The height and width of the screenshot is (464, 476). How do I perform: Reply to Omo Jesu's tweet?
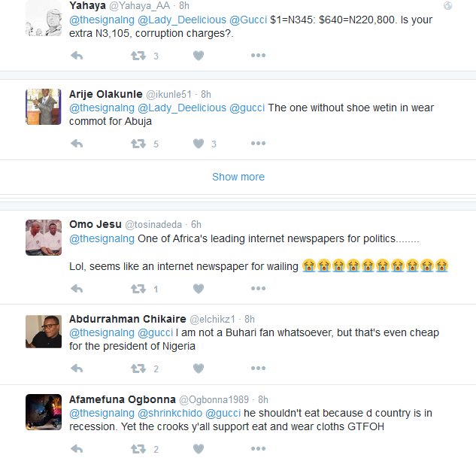pyautogui.click(x=76, y=289)
